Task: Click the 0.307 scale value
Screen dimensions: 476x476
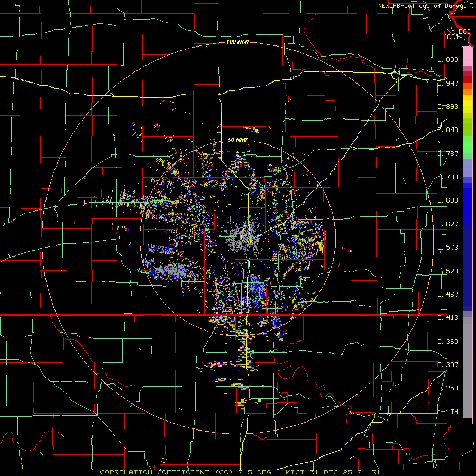Action: (448, 365)
